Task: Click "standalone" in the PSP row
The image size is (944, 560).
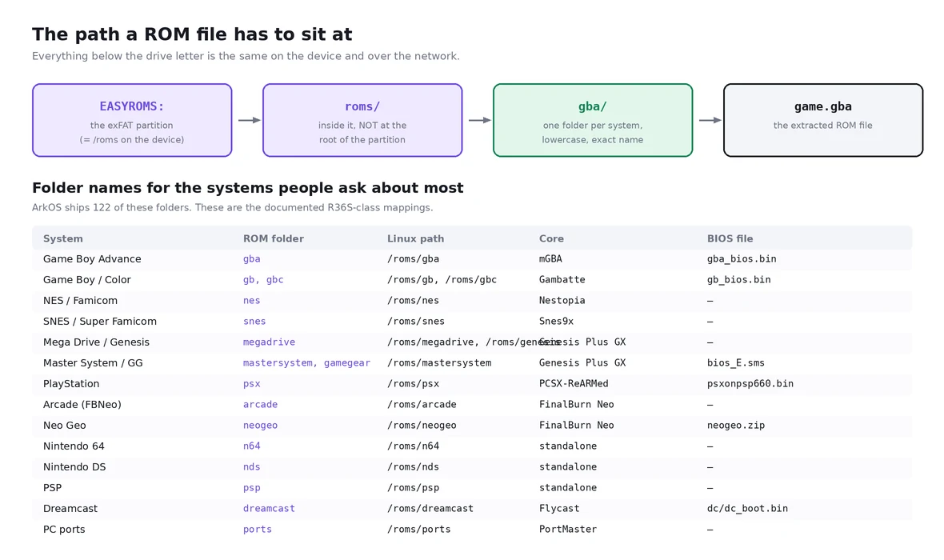Action: [x=568, y=488]
